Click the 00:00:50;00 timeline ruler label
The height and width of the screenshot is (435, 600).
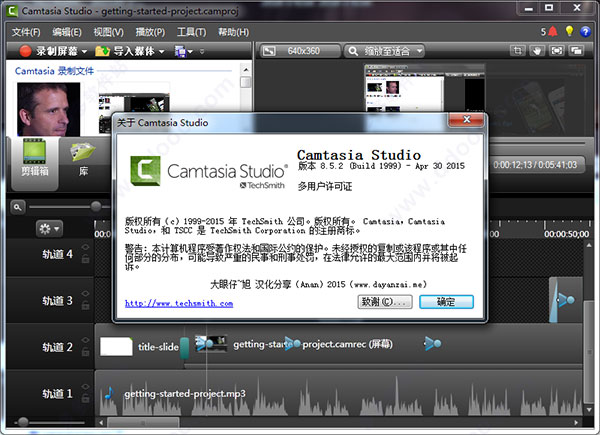[x=567, y=234]
